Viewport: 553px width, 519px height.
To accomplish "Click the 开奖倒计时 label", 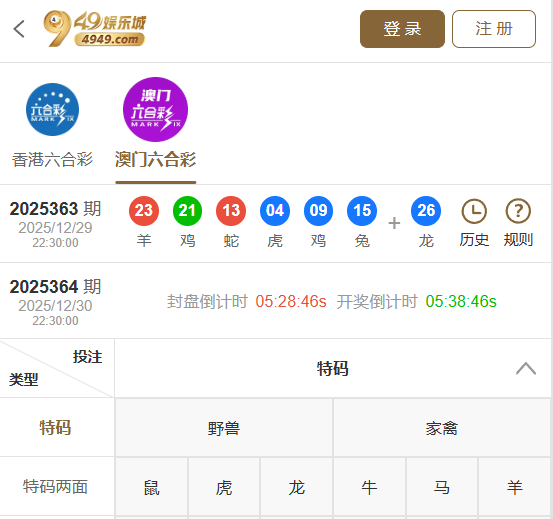I will [x=377, y=302].
